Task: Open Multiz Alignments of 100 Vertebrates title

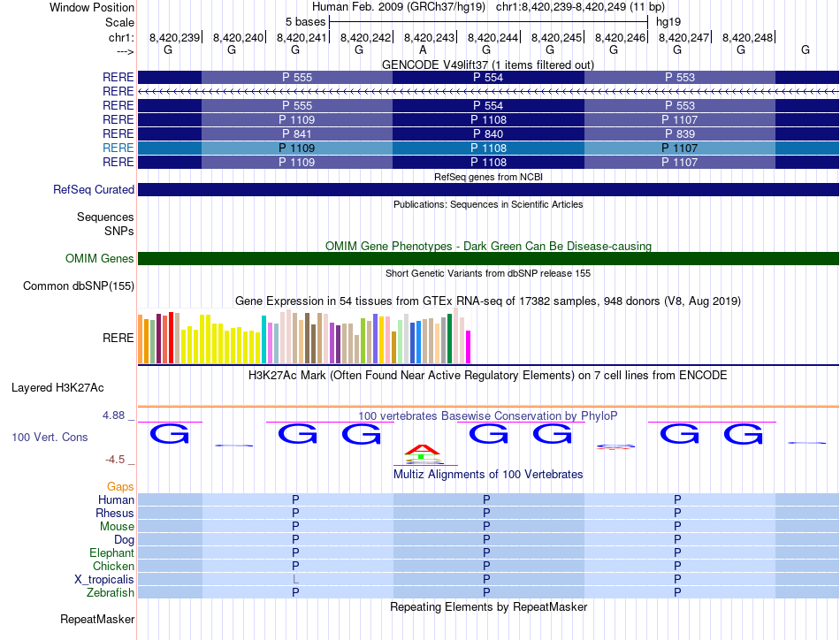Action: point(488,474)
